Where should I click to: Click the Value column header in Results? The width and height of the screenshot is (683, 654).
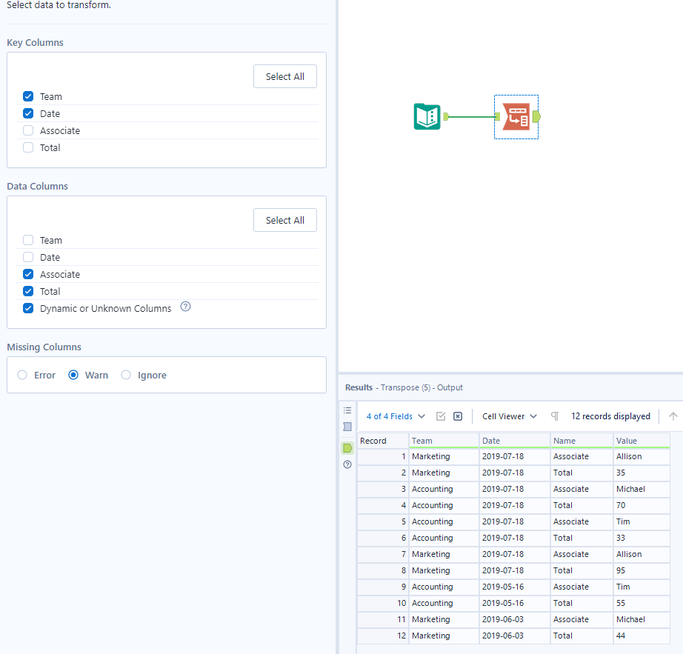(x=641, y=441)
